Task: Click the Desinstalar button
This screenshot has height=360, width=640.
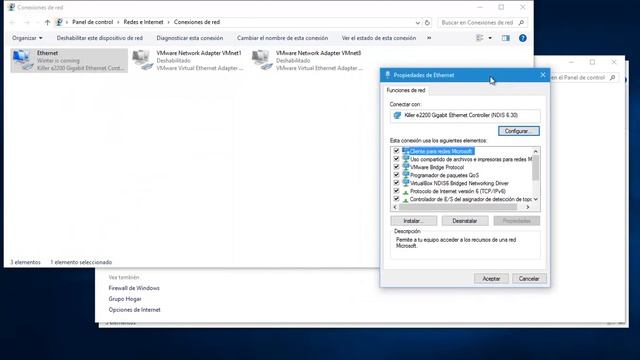Action: (x=465, y=221)
